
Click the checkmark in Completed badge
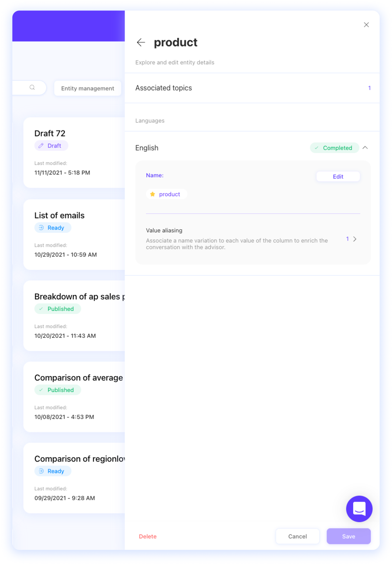tap(317, 148)
